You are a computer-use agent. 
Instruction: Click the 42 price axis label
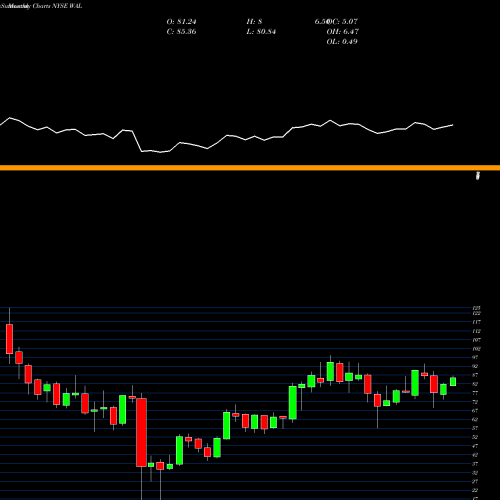coord(475,455)
